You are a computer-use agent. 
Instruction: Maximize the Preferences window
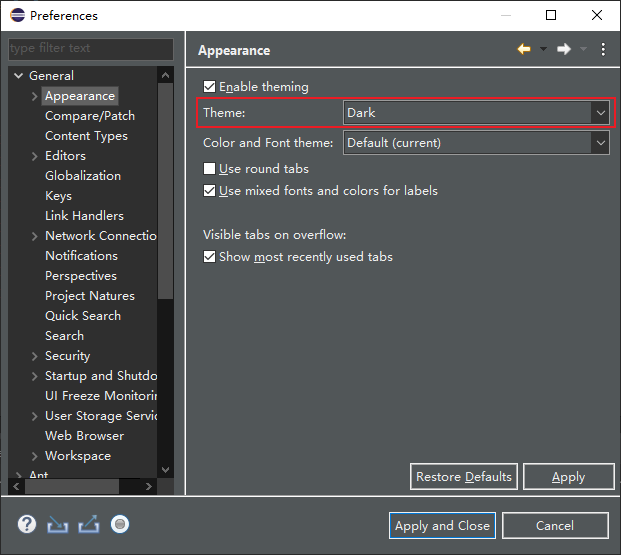pyautogui.click(x=551, y=15)
